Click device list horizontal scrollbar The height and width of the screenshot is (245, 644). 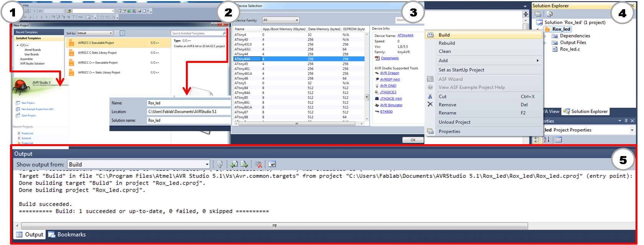(x=297, y=123)
